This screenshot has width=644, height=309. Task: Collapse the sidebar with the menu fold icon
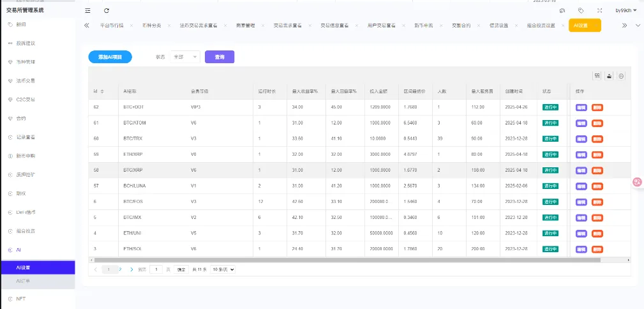click(x=87, y=10)
